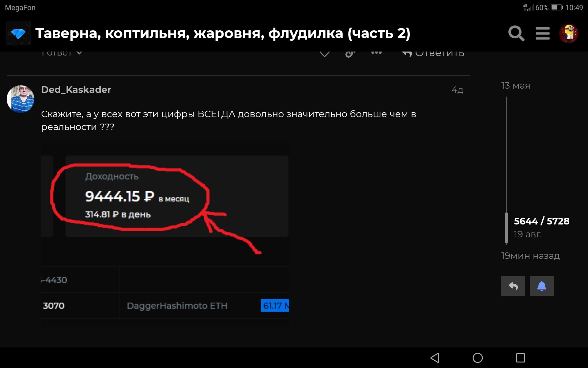Expand the replies dropdown chevron
The width and height of the screenshot is (588, 368).
tap(79, 53)
